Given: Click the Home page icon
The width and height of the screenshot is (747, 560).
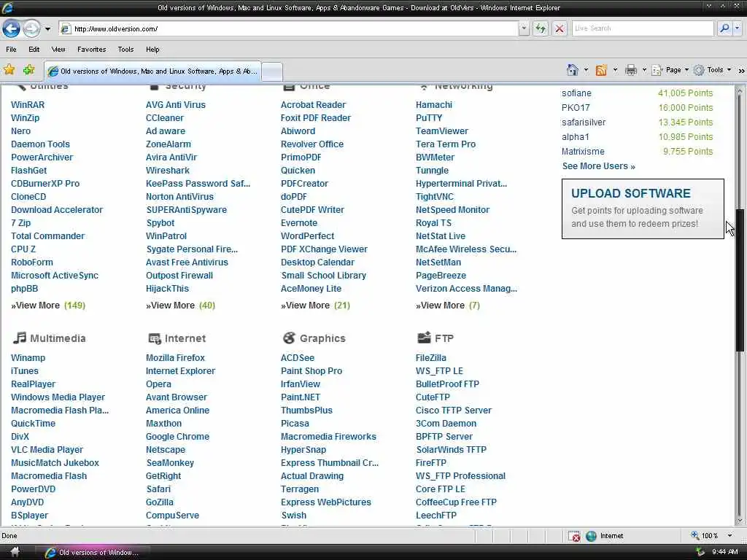Looking at the screenshot, I should tap(572, 70).
